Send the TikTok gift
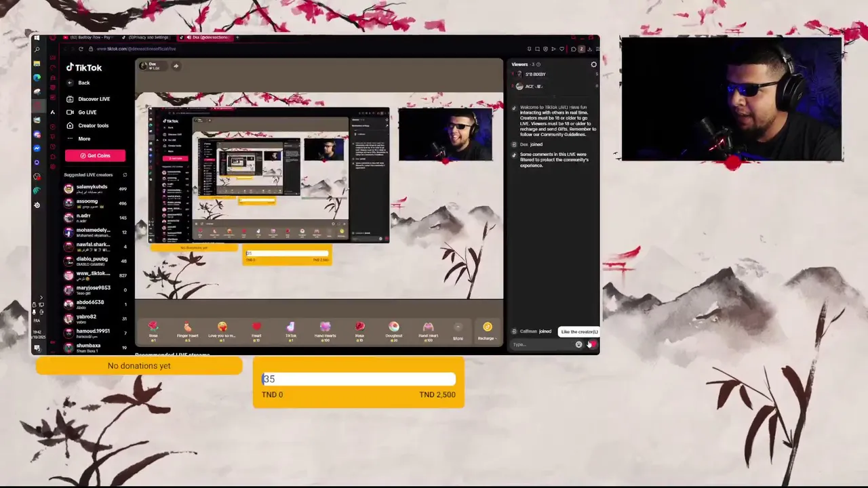The height and width of the screenshot is (488, 868). click(291, 331)
